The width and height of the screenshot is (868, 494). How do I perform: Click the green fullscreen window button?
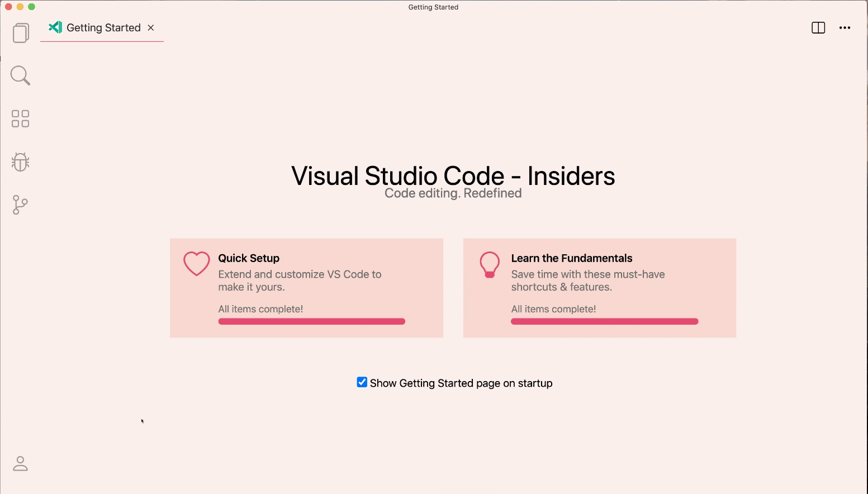point(32,7)
